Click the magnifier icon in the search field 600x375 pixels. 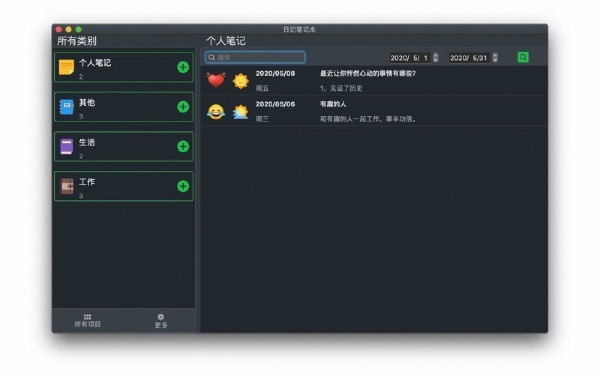click(212, 57)
